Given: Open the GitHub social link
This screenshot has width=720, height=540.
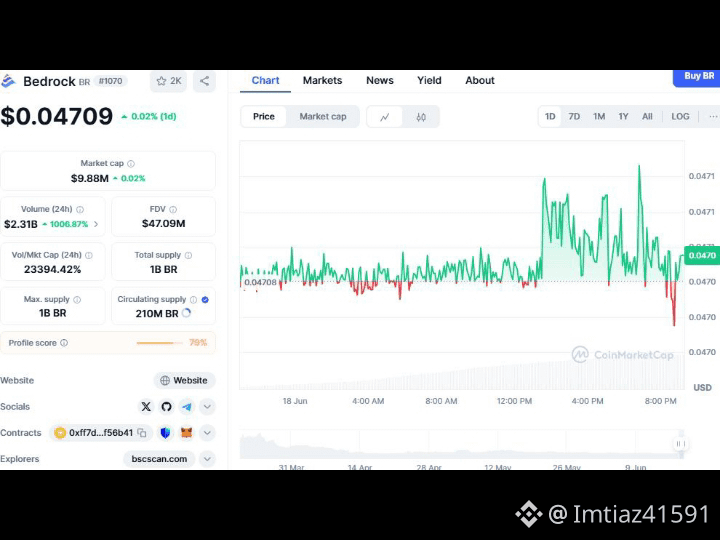Looking at the screenshot, I should (x=166, y=406).
